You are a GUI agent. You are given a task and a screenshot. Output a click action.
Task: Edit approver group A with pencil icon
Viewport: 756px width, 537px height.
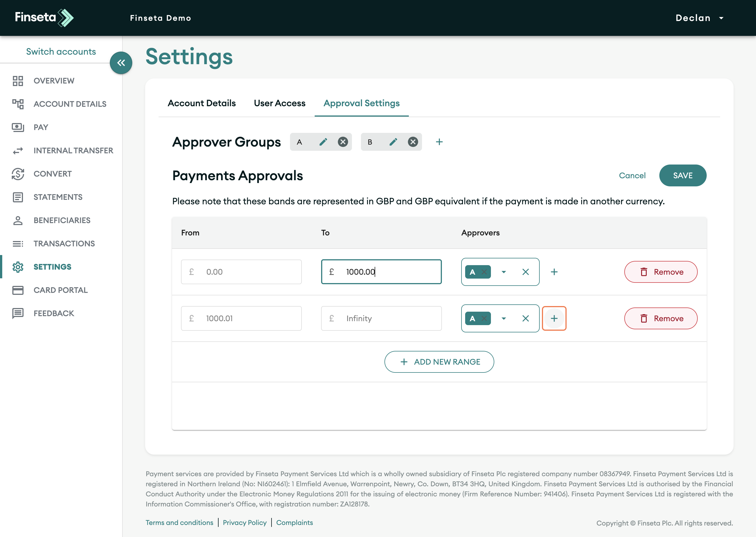[323, 142]
